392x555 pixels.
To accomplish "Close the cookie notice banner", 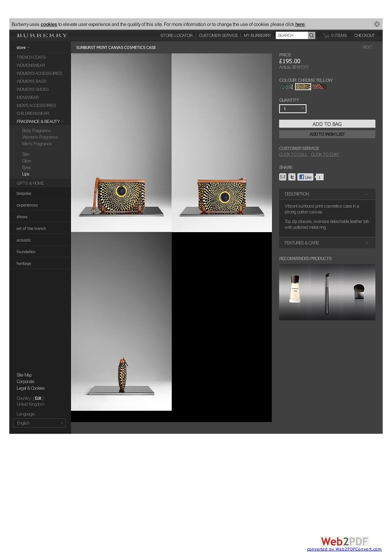I will 376,24.
